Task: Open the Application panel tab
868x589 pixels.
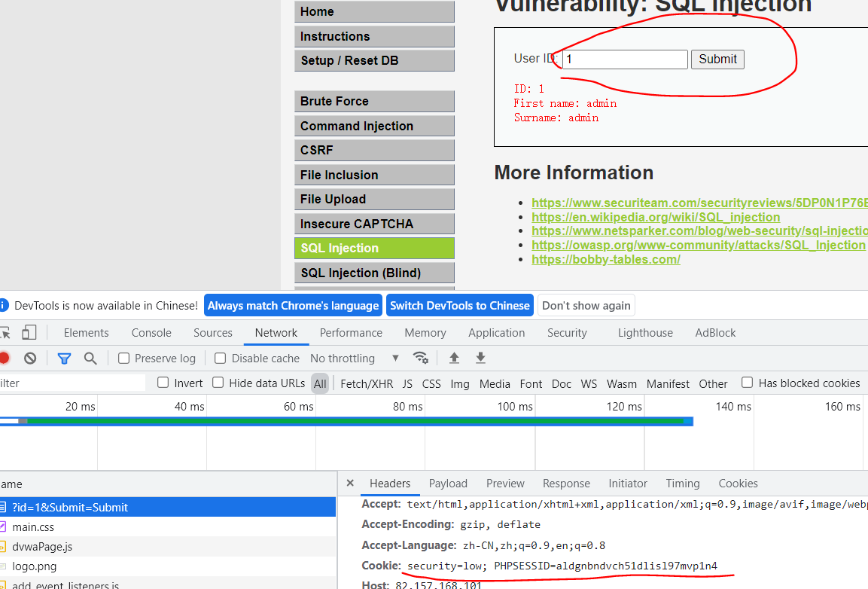Action: click(x=497, y=332)
